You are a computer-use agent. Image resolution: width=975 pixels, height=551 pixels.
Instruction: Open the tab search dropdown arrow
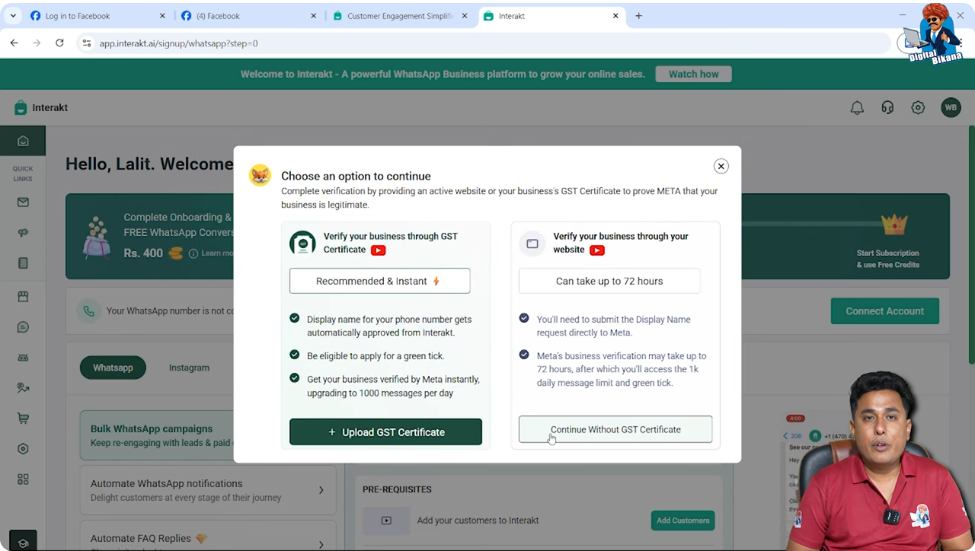click(13, 16)
